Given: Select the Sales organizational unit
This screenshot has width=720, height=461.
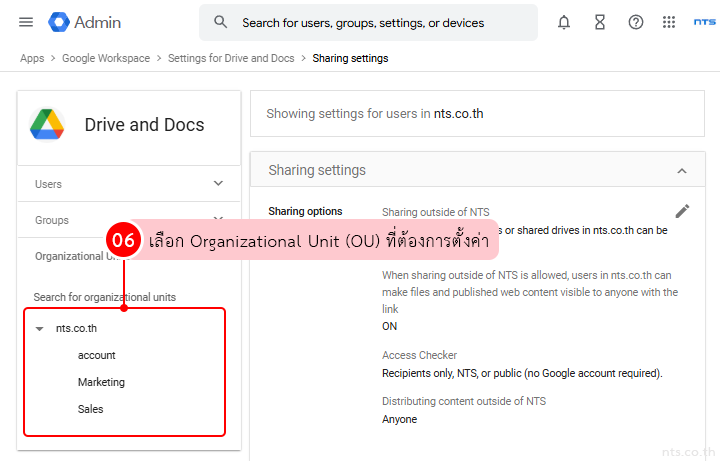Looking at the screenshot, I should click(90, 409).
